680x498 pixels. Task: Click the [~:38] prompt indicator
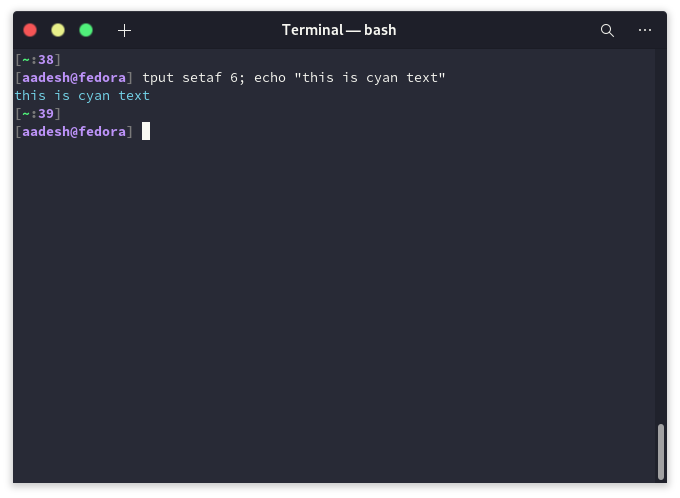pos(38,59)
